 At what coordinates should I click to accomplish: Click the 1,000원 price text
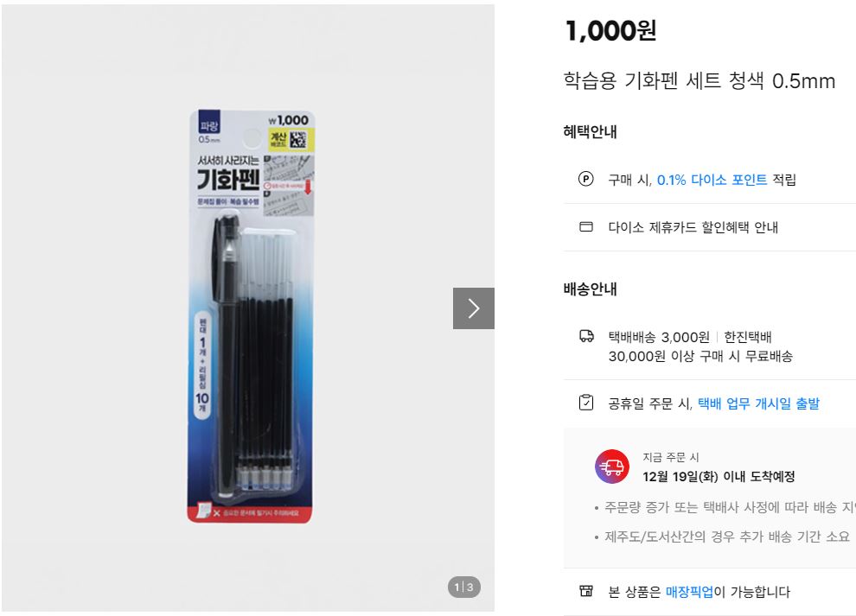(610, 30)
